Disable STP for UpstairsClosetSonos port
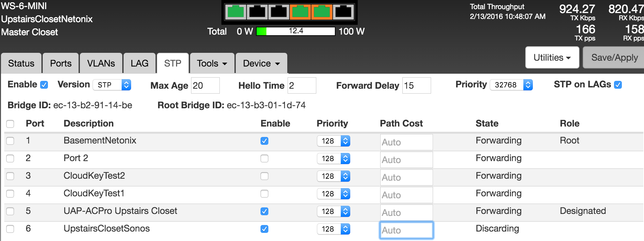644x241 pixels. (264, 229)
